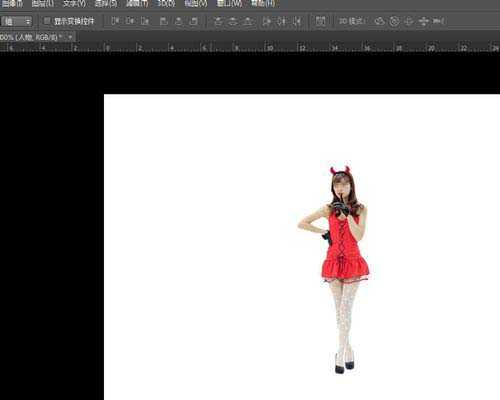Viewport: 500px width, 400px height.
Task: Choose the align horizontal centers icon
Action: [x=179, y=21]
